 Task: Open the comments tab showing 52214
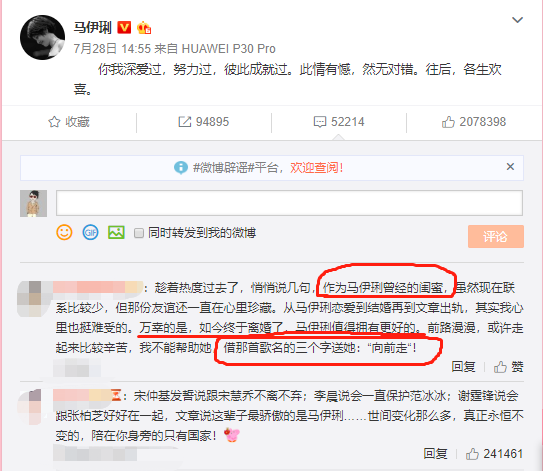(x=339, y=122)
